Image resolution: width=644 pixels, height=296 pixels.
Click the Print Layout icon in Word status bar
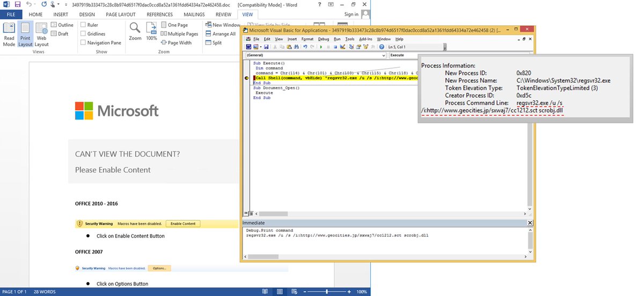pyautogui.click(x=279, y=292)
